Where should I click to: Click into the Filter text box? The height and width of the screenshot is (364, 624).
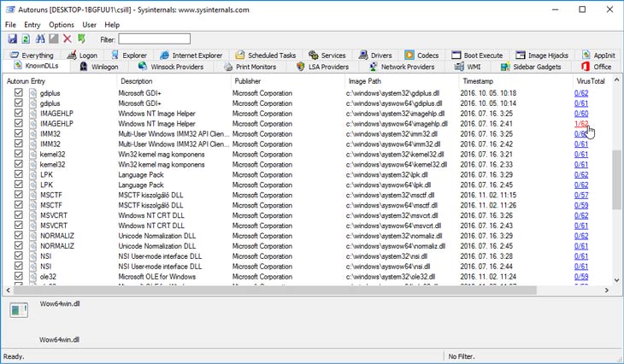tap(154, 39)
